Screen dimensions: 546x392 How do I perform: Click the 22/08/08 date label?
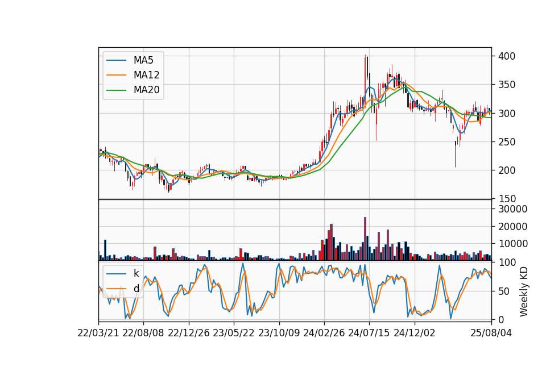(x=143, y=333)
